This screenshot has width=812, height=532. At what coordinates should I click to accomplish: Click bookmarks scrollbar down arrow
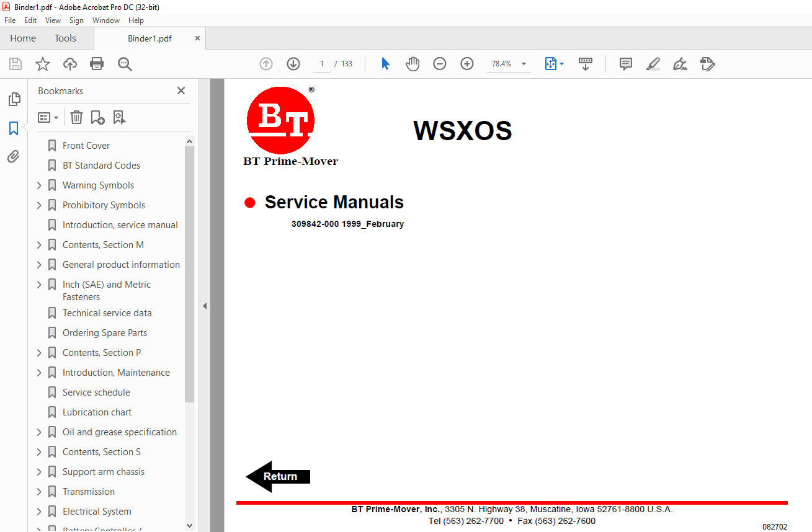point(189,526)
